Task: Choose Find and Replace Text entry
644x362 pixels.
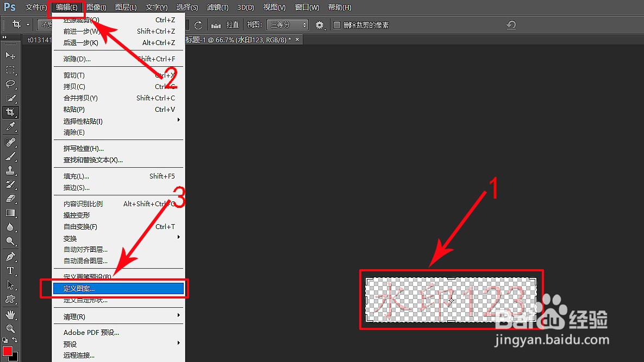Action: click(x=118, y=160)
